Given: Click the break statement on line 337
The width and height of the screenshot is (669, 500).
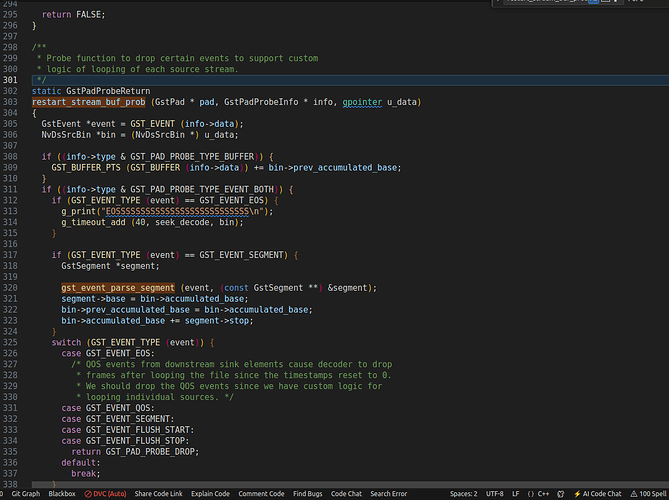Looking at the screenshot, I should (x=86, y=474).
